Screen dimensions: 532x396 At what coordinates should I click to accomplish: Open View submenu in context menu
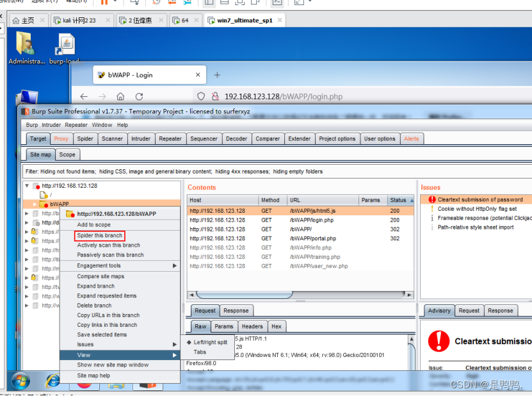pyautogui.click(x=120, y=355)
